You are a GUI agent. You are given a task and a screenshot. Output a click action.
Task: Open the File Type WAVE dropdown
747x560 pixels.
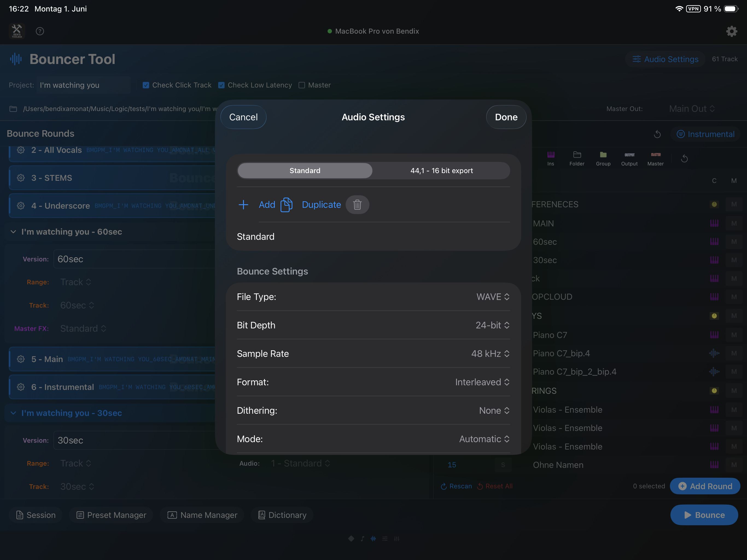(493, 297)
